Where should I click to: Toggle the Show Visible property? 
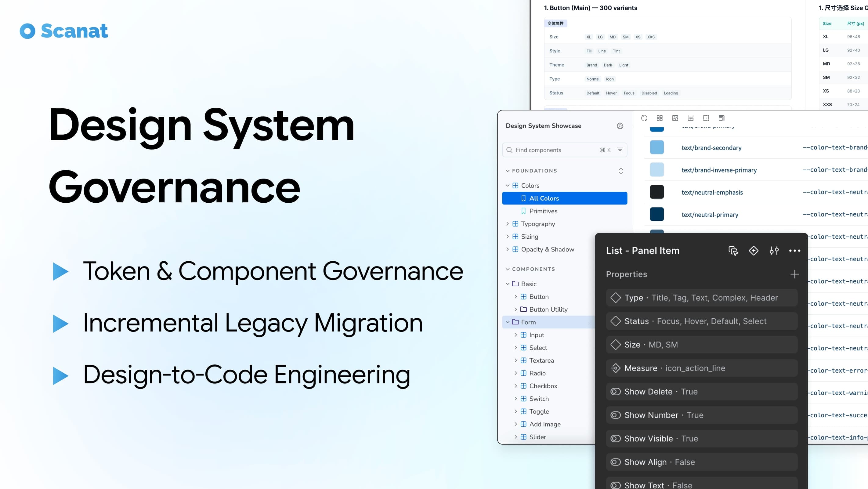[615, 438]
